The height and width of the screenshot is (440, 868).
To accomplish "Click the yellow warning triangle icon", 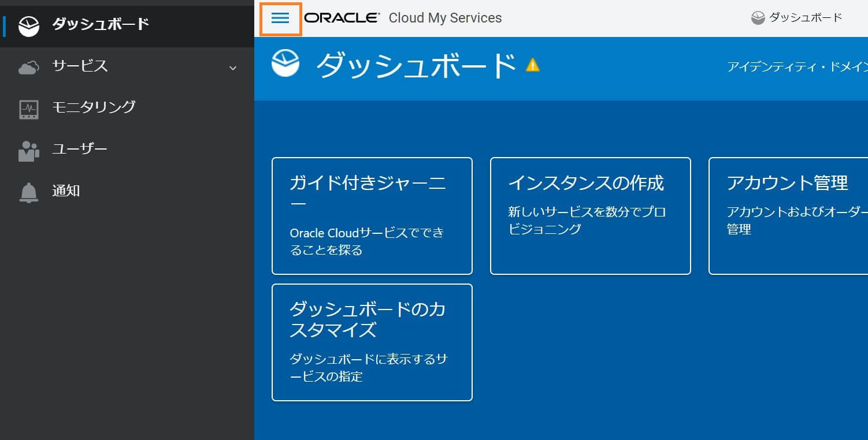I will [533, 65].
